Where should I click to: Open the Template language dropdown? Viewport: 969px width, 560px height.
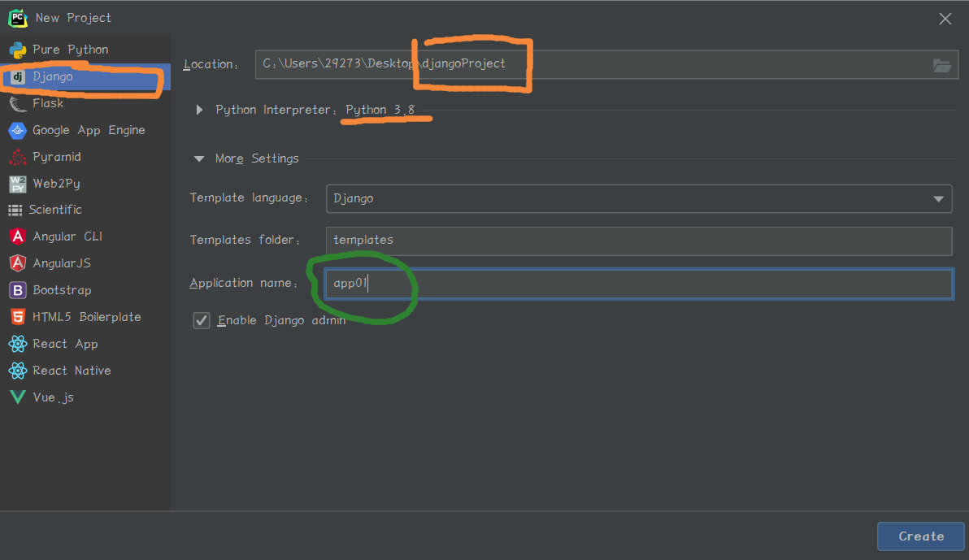(639, 199)
